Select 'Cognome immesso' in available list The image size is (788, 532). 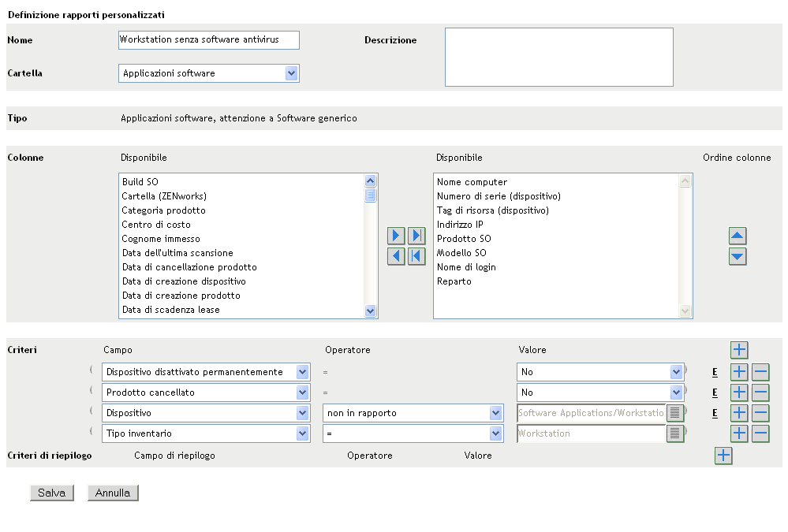pos(241,239)
